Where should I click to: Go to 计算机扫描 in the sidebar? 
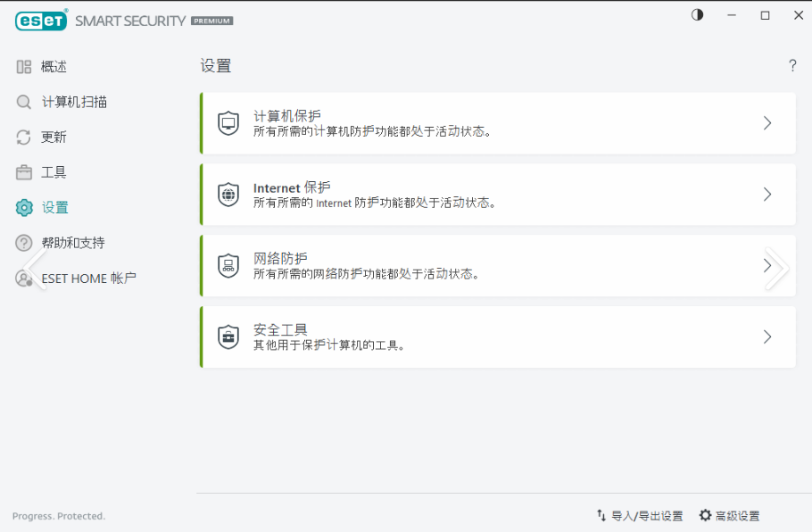pyautogui.click(x=74, y=102)
